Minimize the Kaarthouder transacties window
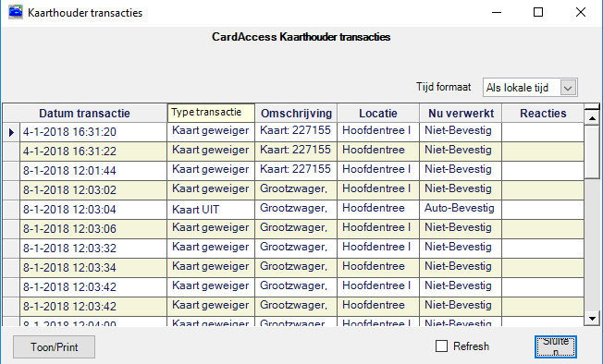Image resolution: width=603 pixels, height=364 pixels. pyautogui.click(x=497, y=12)
